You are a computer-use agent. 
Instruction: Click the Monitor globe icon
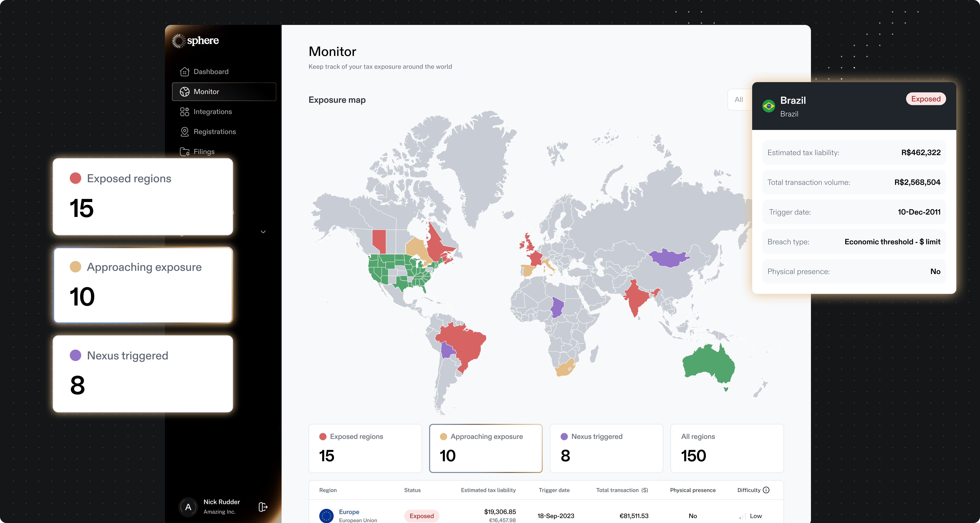click(185, 92)
